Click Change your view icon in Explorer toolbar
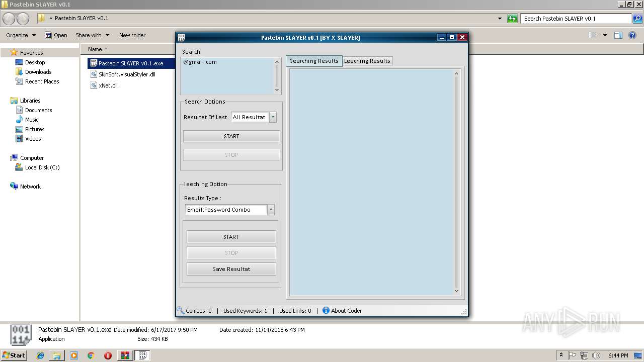 593,35
